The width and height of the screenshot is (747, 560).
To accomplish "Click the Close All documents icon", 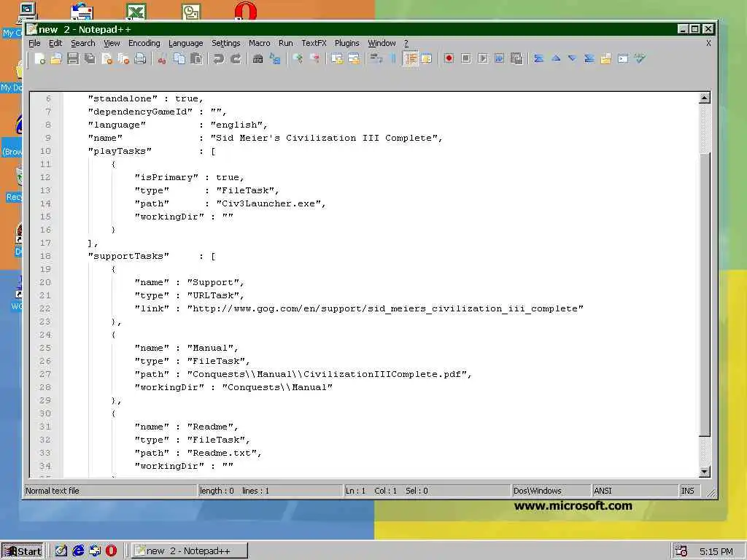I will [x=123, y=58].
